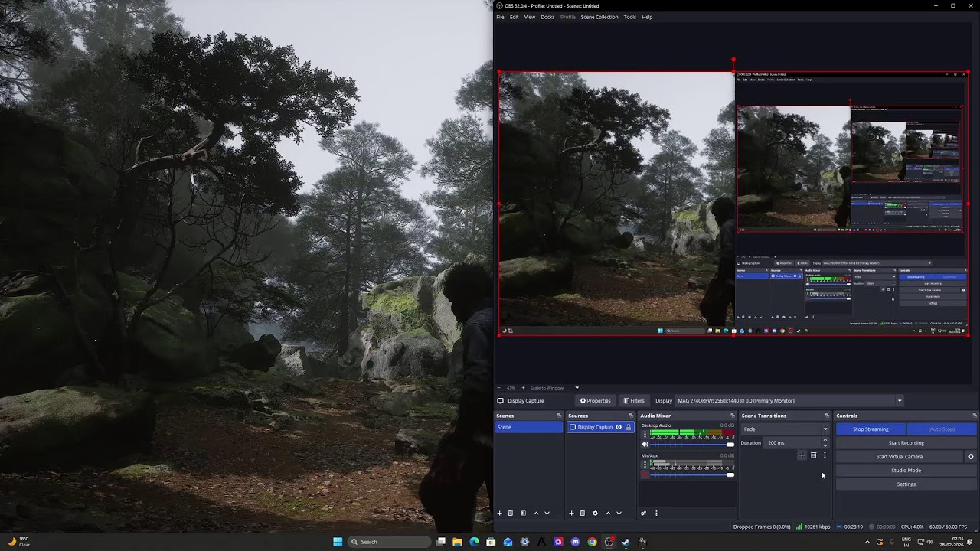Enable Studio Mode
Screen dimensions: 980x551
(906, 471)
